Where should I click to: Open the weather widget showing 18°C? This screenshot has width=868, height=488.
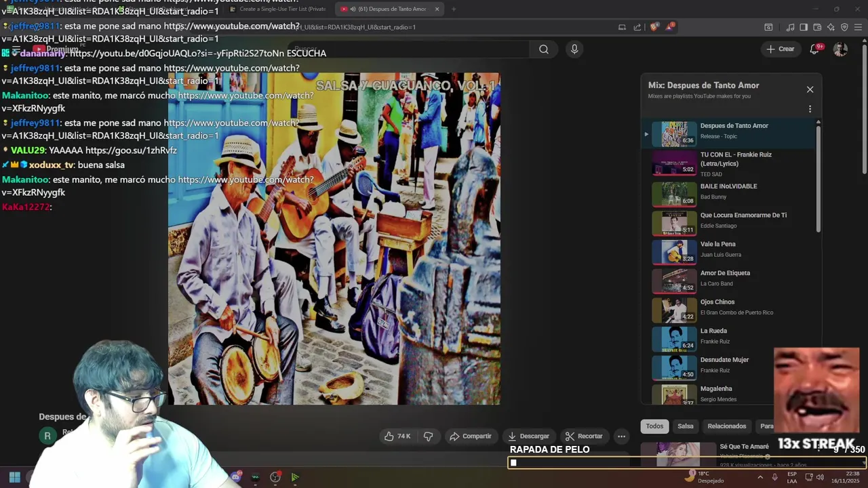tap(704, 477)
